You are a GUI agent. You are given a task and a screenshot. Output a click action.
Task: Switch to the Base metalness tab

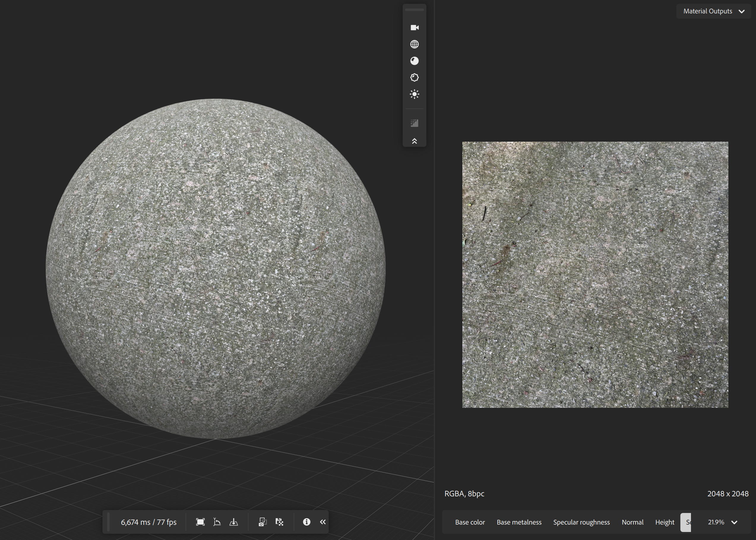[519, 522]
